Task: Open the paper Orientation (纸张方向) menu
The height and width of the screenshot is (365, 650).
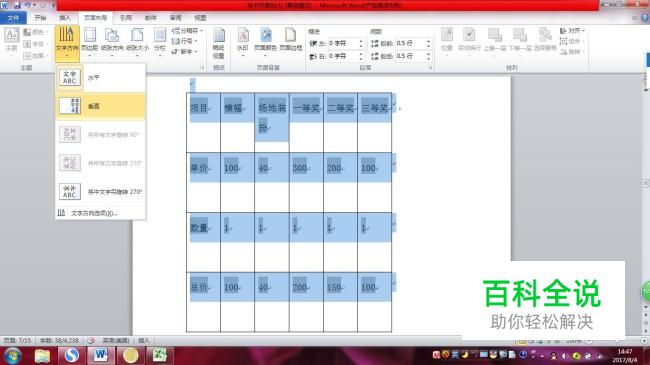Action: (x=112, y=41)
